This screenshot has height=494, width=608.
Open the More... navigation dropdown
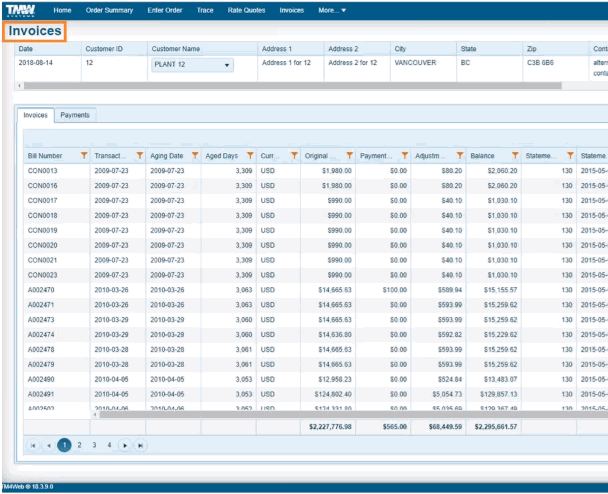(332, 10)
